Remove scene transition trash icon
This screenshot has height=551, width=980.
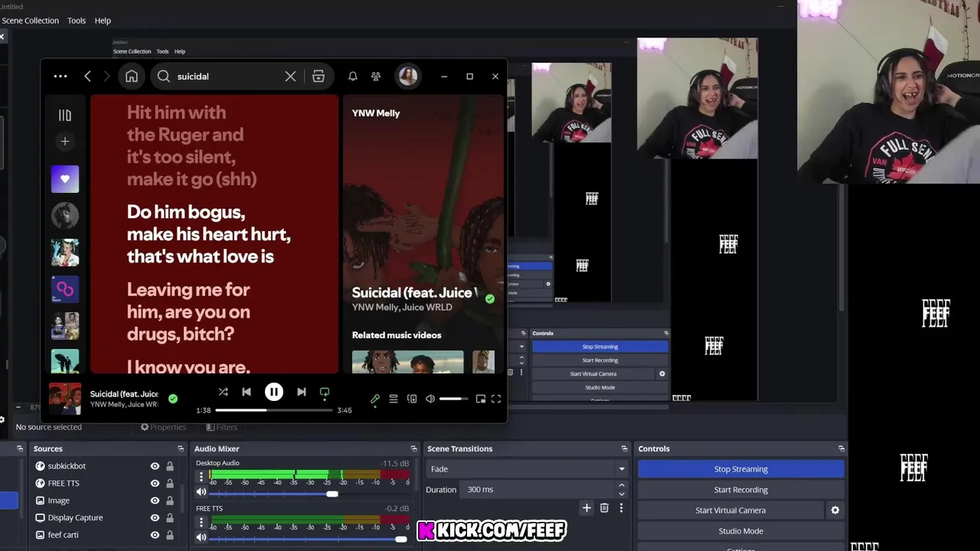click(x=604, y=507)
